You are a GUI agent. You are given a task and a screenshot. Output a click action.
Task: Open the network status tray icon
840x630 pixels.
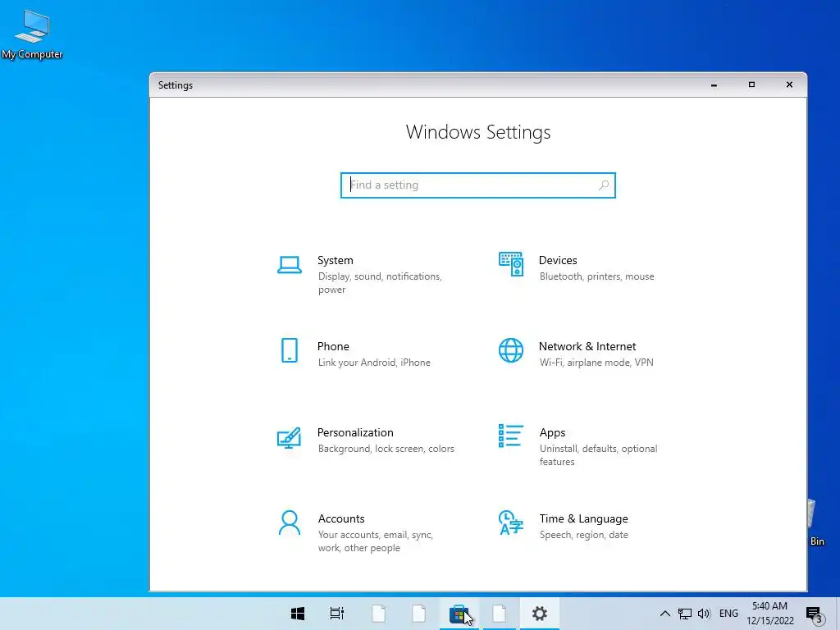point(685,614)
